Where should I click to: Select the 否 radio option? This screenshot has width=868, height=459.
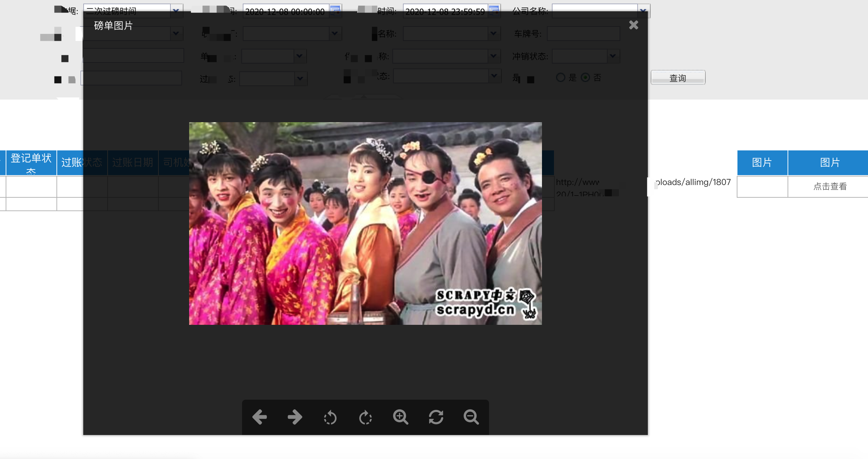click(x=585, y=77)
